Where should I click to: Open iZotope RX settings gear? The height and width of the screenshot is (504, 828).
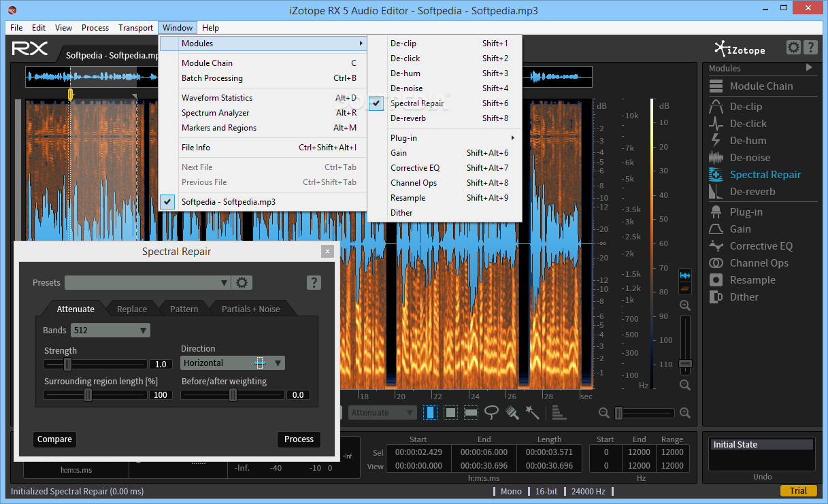pyautogui.click(x=793, y=48)
